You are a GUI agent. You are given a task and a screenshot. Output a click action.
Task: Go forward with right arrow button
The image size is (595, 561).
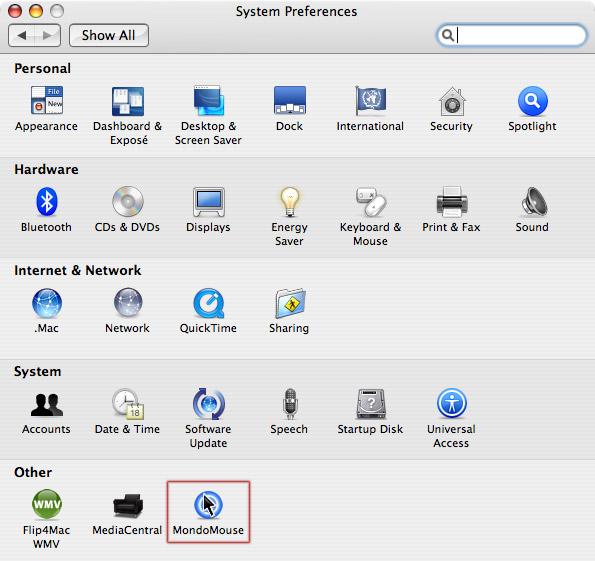click(x=47, y=35)
